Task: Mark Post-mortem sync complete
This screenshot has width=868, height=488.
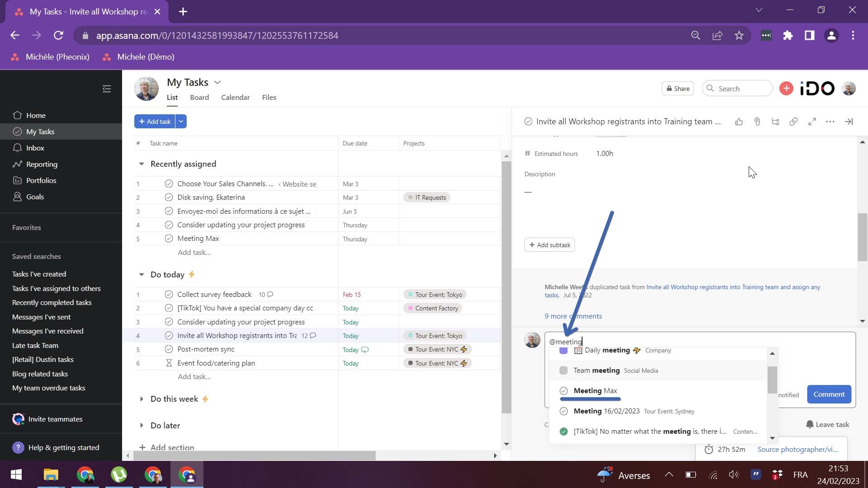Action: click(169, 349)
